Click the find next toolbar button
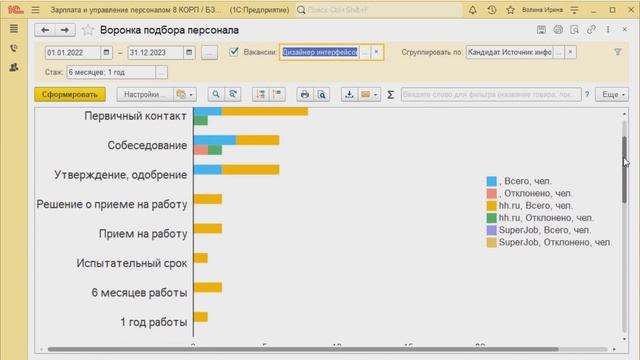This screenshot has height=360, width=640. click(233, 94)
